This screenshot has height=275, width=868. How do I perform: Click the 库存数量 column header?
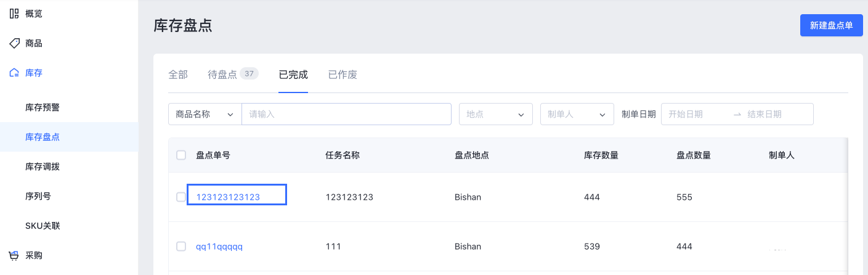(x=601, y=155)
